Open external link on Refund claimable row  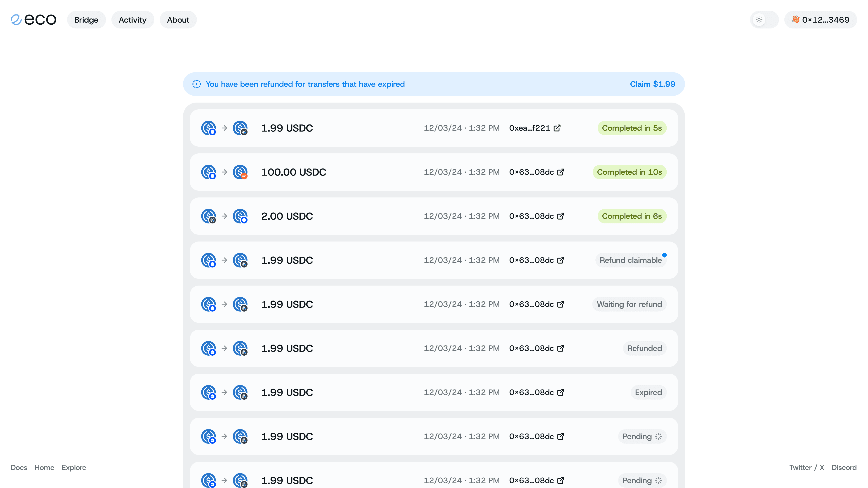coord(561,260)
